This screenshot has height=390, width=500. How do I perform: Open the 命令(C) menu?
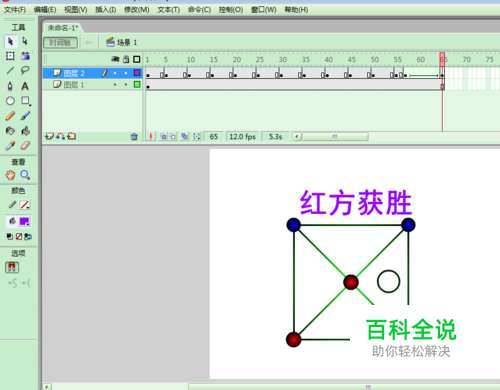199,10
